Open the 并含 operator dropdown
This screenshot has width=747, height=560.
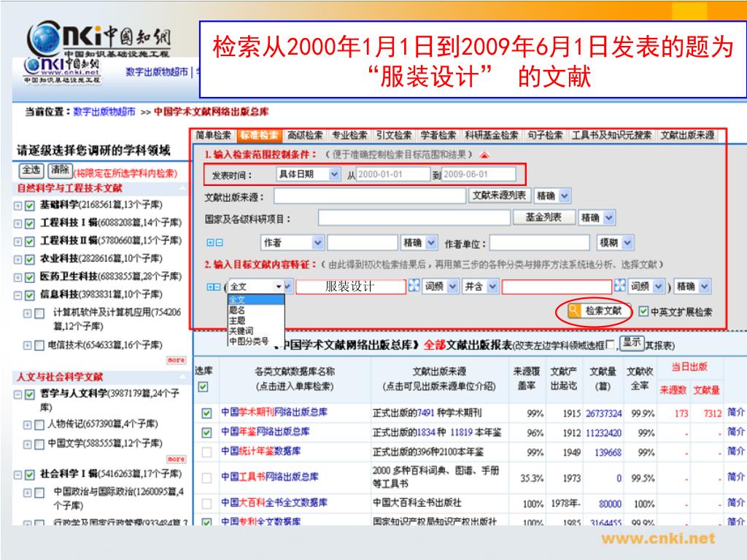pos(480,286)
